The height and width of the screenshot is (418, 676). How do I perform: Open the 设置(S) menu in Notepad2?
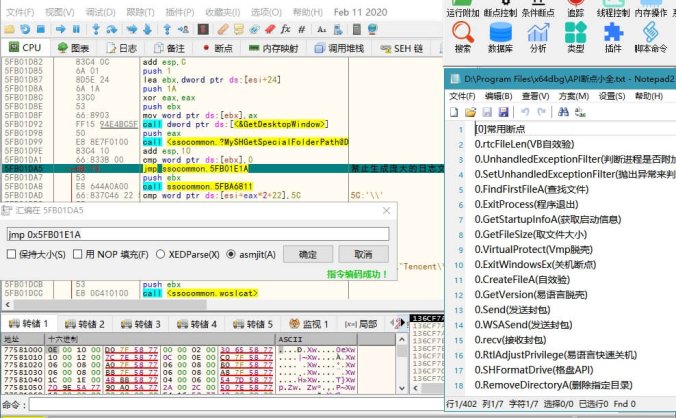click(611, 96)
